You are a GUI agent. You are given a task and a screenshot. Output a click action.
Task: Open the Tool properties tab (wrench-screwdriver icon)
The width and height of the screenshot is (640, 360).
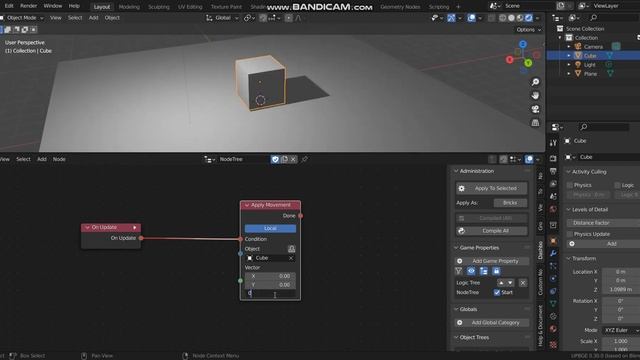pos(553,143)
